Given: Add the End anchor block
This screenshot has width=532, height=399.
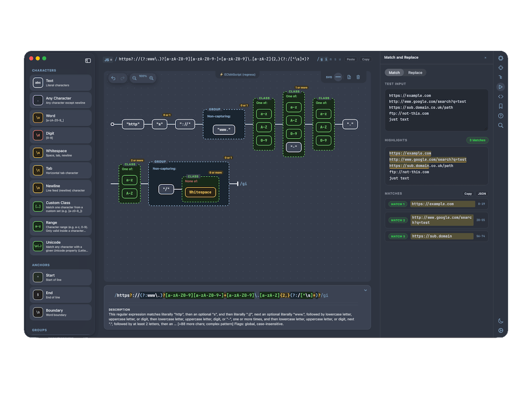Looking at the screenshot, I should pos(61,295).
